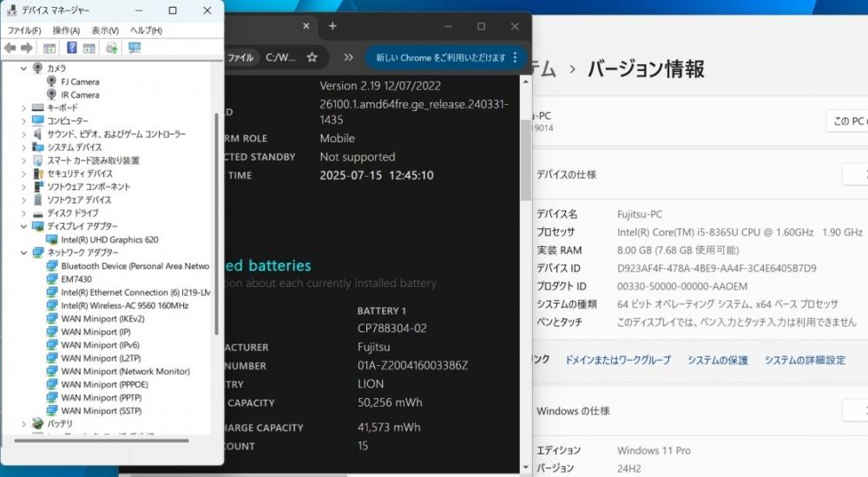The width and height of the screenshot is (868, 477).
Task: Expand the キーボード category
Action: tap(23, 108)
